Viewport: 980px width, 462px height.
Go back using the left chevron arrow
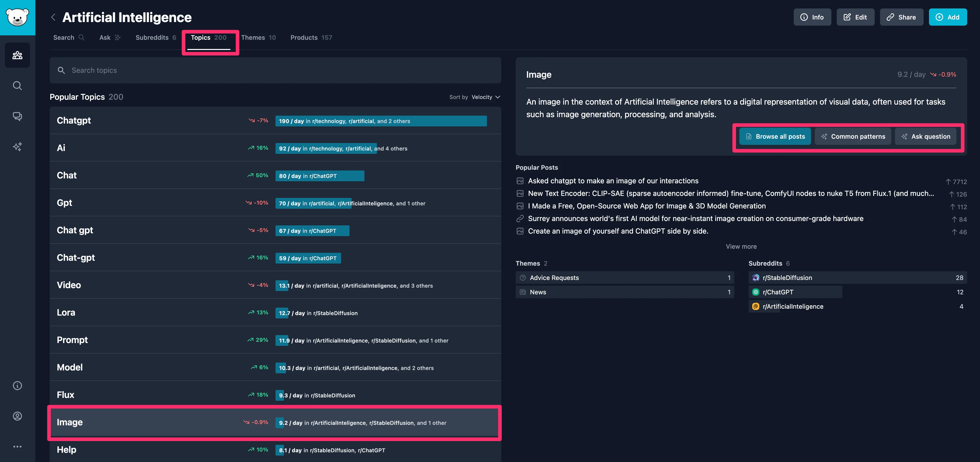[x=53, y=17]
